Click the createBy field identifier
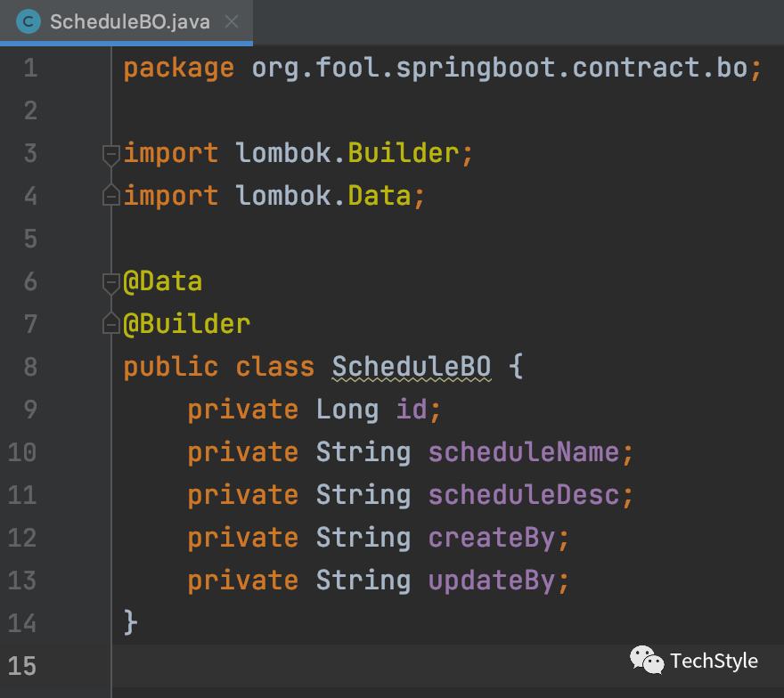 click(492, 538)
